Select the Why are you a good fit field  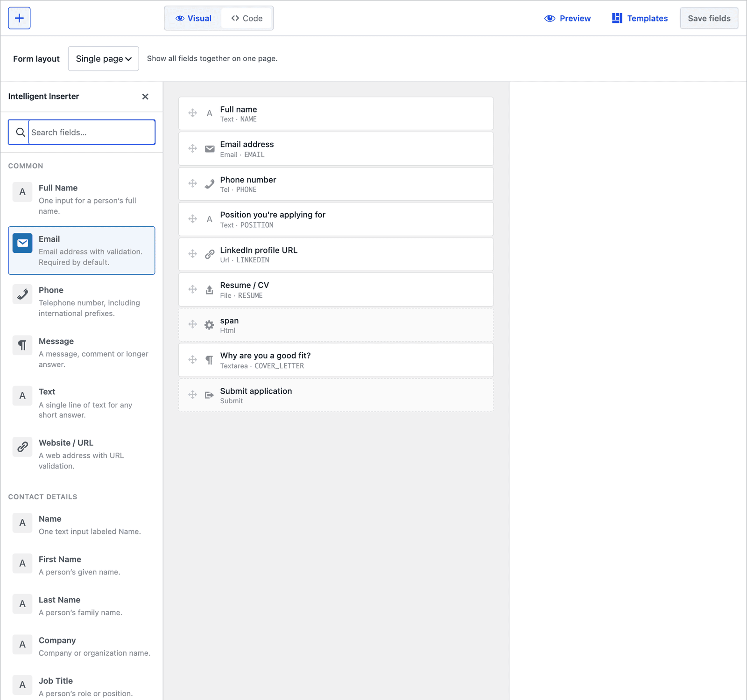coord(336,360)
